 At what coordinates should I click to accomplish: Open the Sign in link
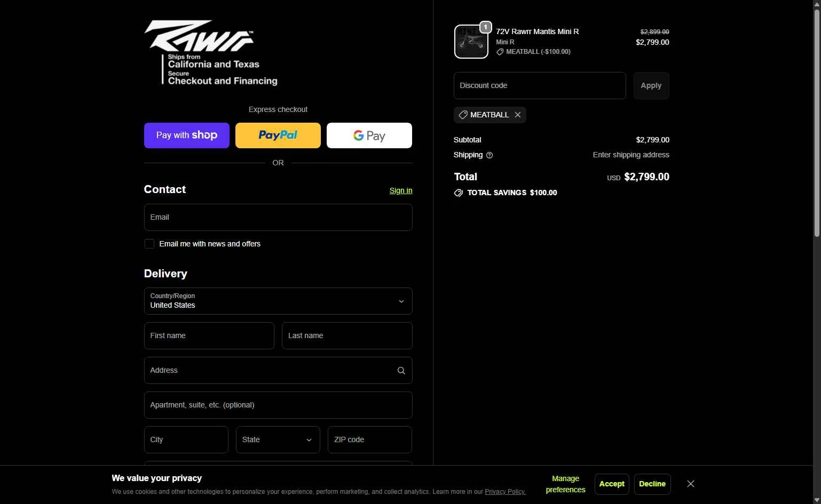(x=401, y=190)
